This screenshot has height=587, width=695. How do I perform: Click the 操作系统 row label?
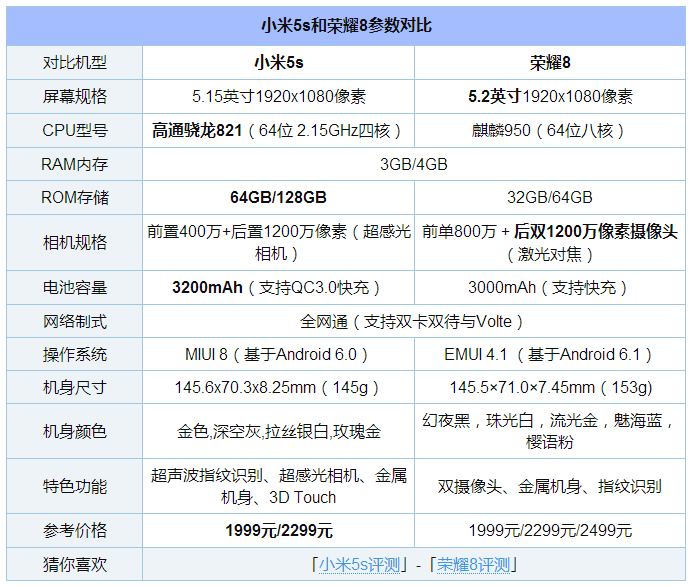pyautogui.click(x=75, y=354)
